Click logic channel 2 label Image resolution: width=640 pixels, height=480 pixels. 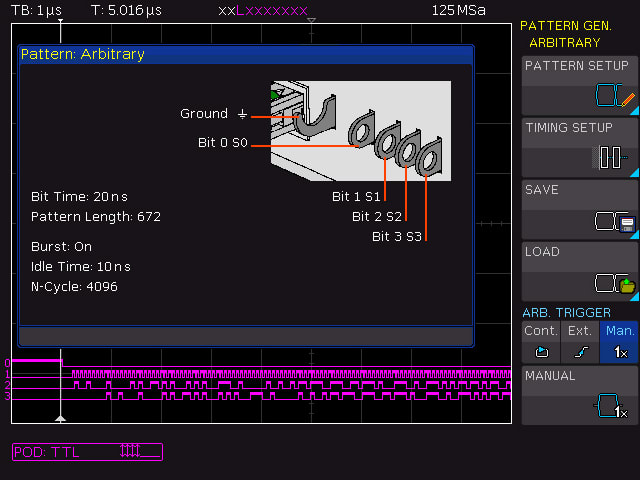coord(7,385)
